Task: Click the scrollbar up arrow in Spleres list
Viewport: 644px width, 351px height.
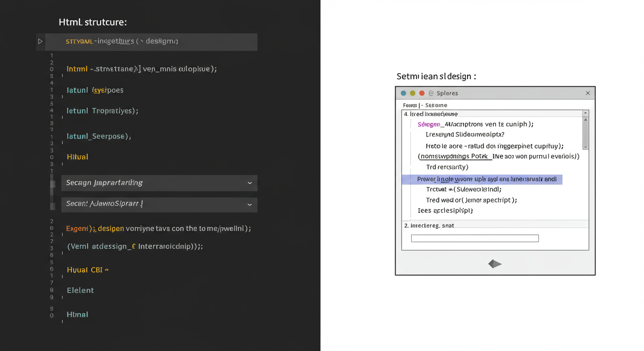Action: click(585, 113)
